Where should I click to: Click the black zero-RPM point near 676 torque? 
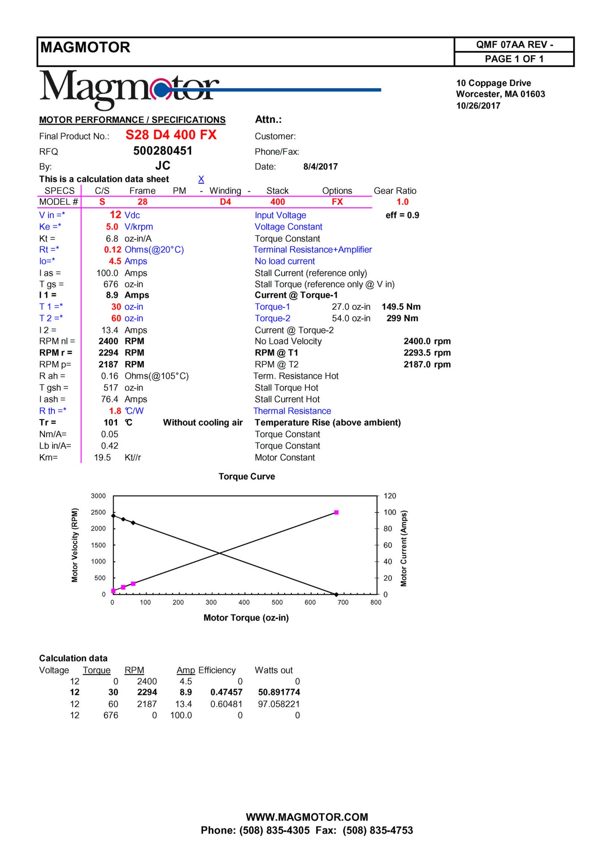click(x=336, y=594)
